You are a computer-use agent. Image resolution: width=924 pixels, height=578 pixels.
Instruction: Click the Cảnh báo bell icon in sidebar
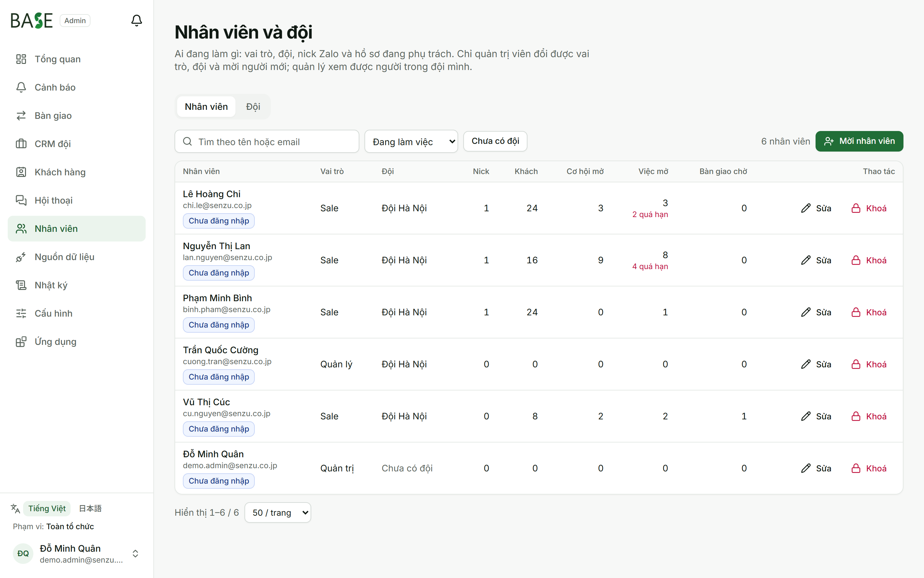pyautogui.click(x=21, y=87)
